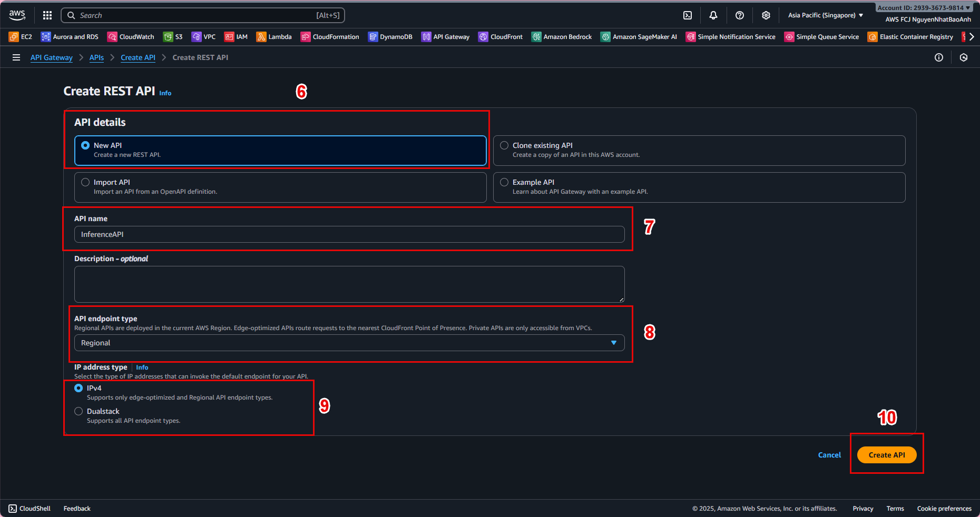Open Simple Queue Service shortcut
The image size is (980, 517).
[822, 37]
